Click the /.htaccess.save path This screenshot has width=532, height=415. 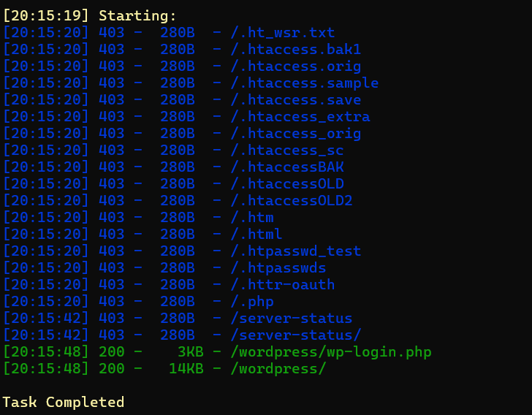296,100
